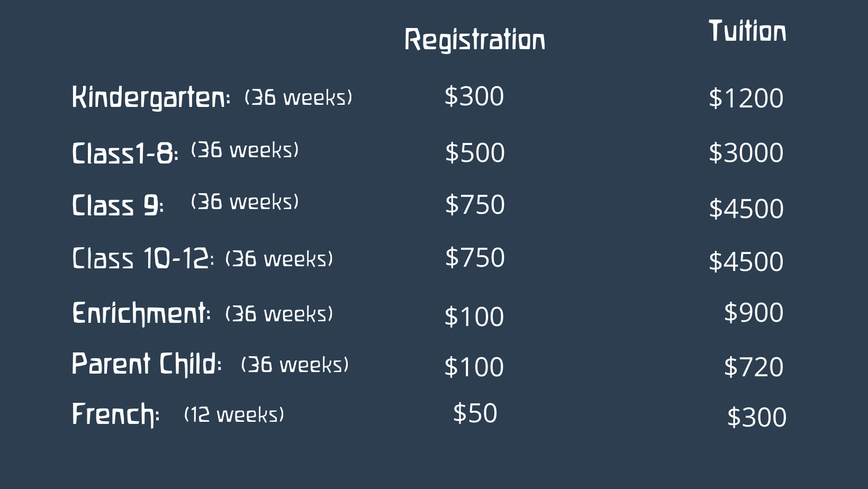Click the $50 French registration fee
The height and width of the screenshot is (489, 868).
point(475,413)
